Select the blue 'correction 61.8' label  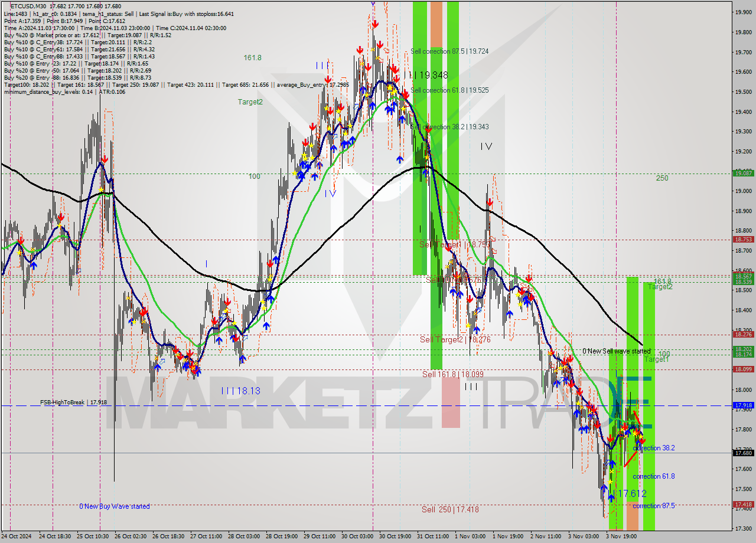[x=654, y=476]
